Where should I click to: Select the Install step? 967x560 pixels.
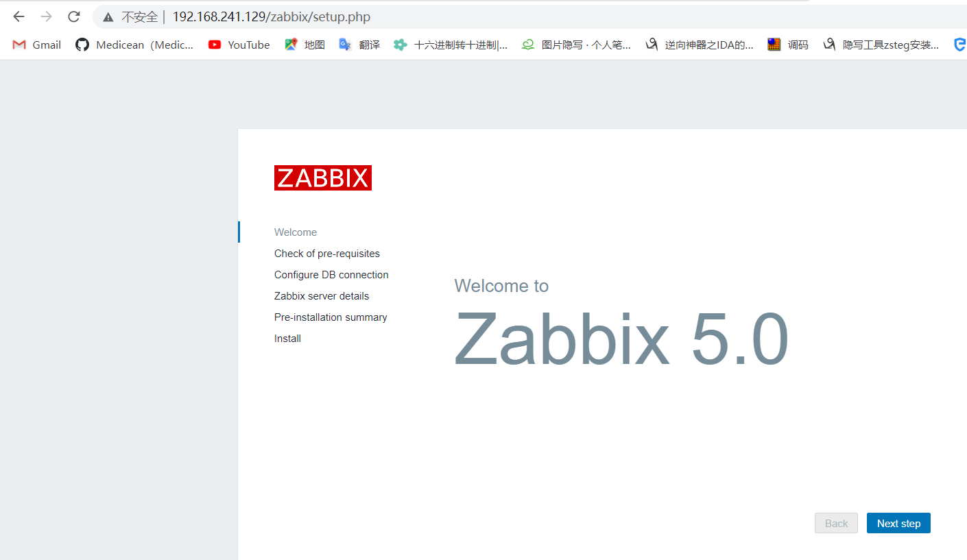click(287, 339)
